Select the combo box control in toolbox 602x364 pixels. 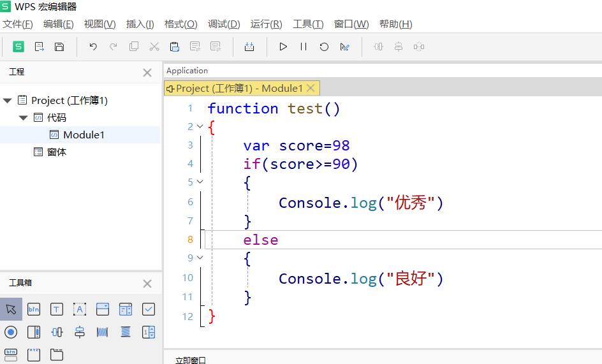tap(103, 309)
